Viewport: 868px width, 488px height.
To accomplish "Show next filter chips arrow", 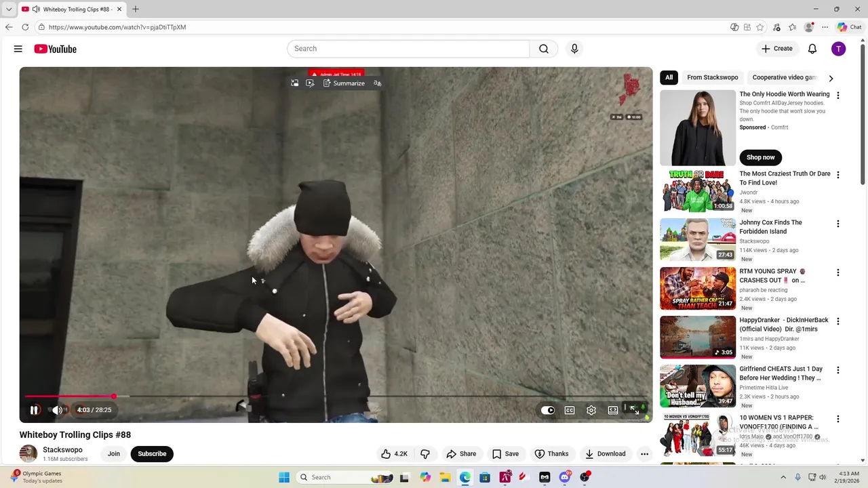I will coord(831,78).
